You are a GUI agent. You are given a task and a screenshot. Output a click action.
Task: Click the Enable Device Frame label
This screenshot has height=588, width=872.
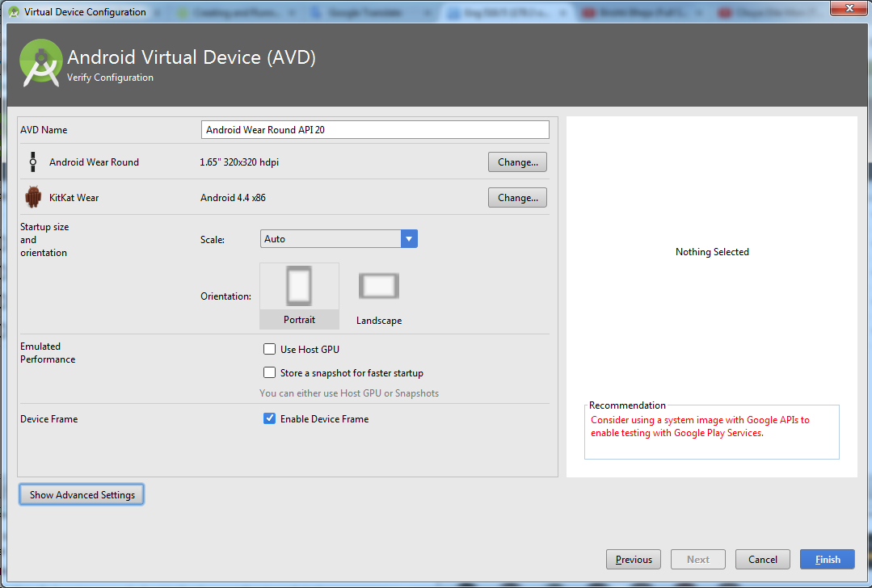click(x=324, y=419)
